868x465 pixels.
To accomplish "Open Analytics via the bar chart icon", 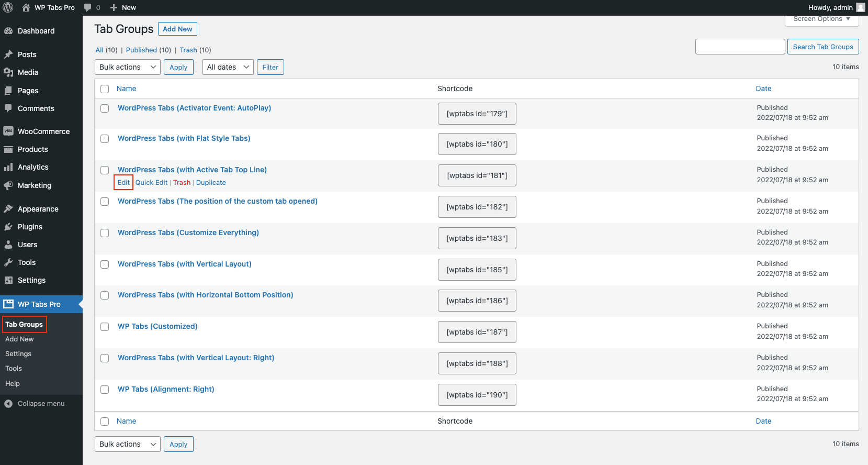I will point(8,167).
